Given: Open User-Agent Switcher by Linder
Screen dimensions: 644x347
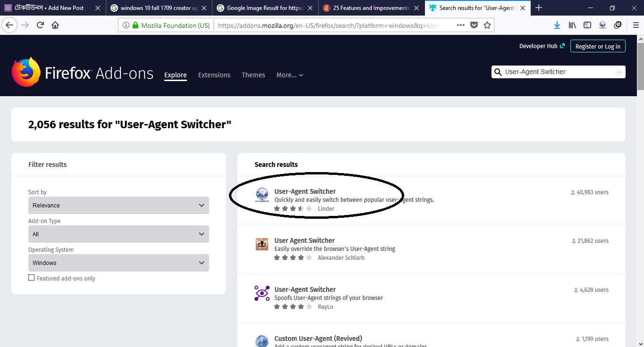Looking at the screenshot, I should (305, 191).
